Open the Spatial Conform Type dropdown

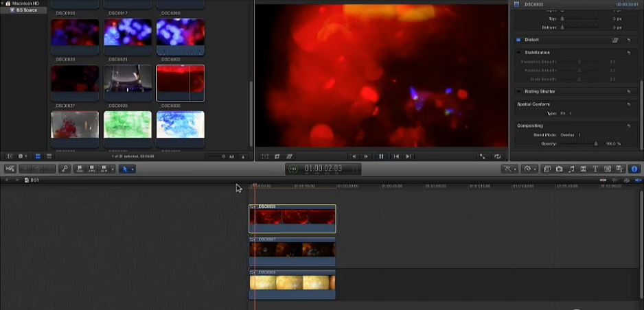[x=566, y=114]
